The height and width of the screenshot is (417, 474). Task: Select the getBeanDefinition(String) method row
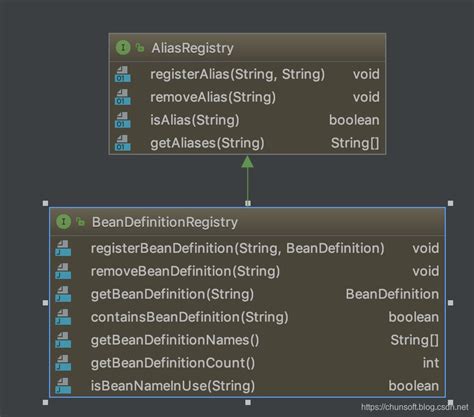pos(247,294)
